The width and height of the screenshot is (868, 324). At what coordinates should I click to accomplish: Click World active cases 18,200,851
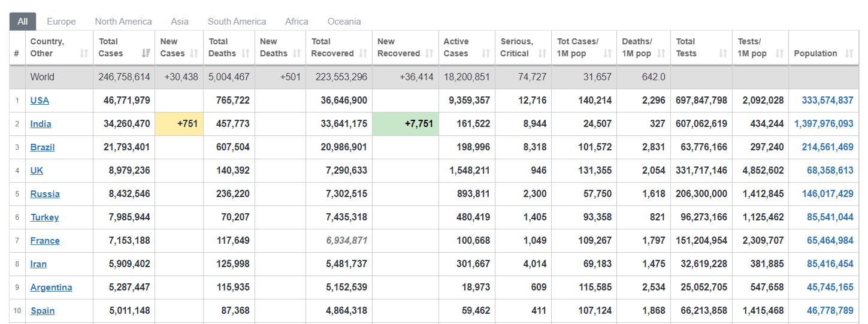(467, 77)
